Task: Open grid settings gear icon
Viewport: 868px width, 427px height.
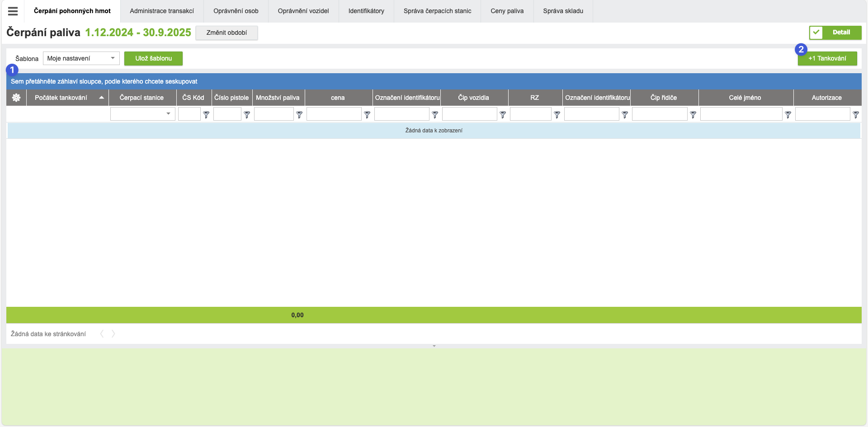Action: pyautogui.click(x=16, y=98)
